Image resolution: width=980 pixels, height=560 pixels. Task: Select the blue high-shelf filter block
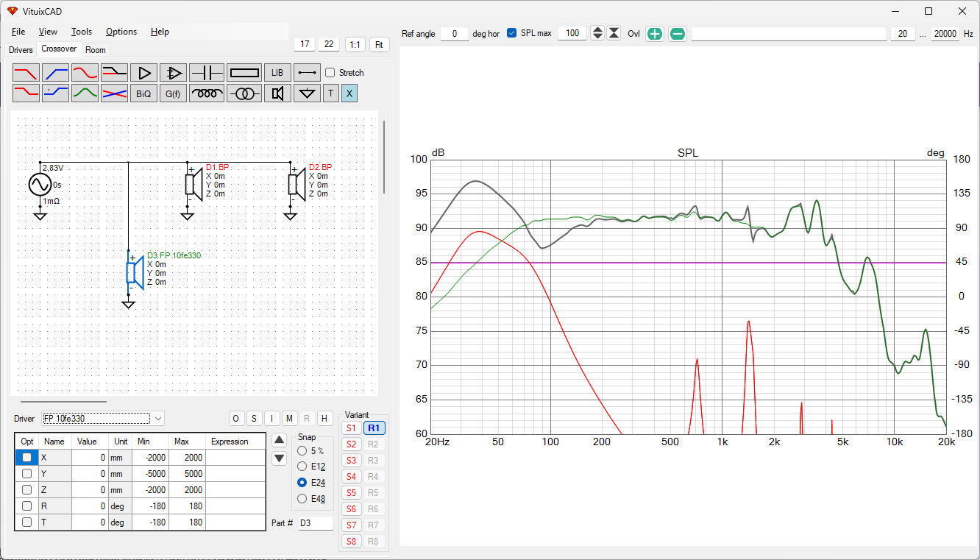(56, 93)
